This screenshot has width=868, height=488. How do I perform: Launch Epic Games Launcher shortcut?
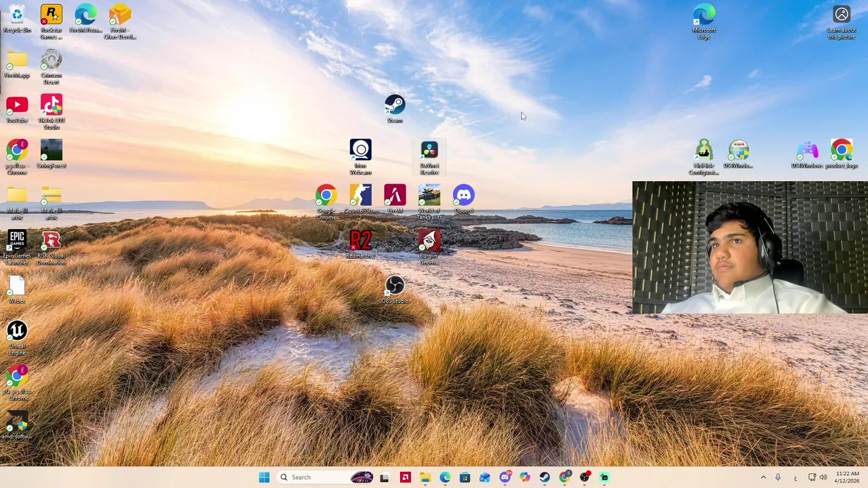click(x=17, y=248)
